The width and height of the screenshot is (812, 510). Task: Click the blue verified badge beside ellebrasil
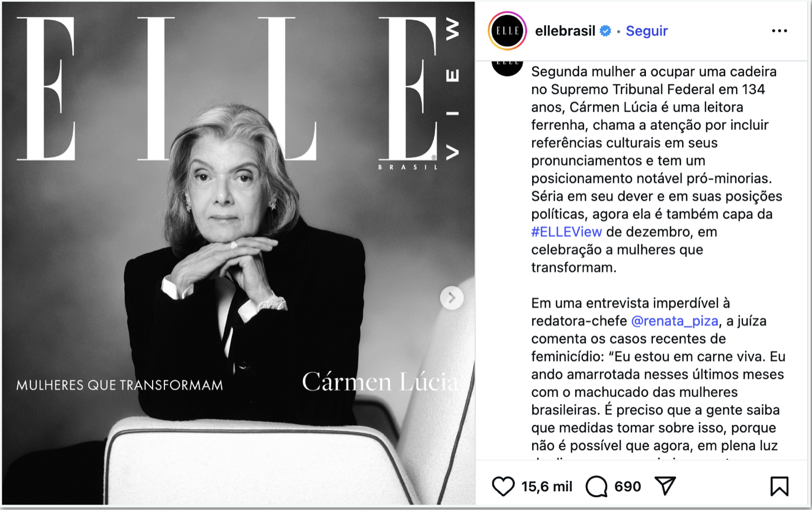605,31
